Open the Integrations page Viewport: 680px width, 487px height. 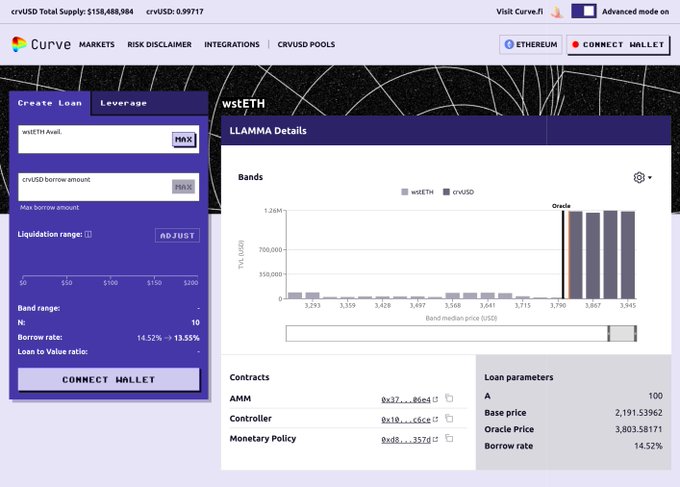tap(232, 44)
